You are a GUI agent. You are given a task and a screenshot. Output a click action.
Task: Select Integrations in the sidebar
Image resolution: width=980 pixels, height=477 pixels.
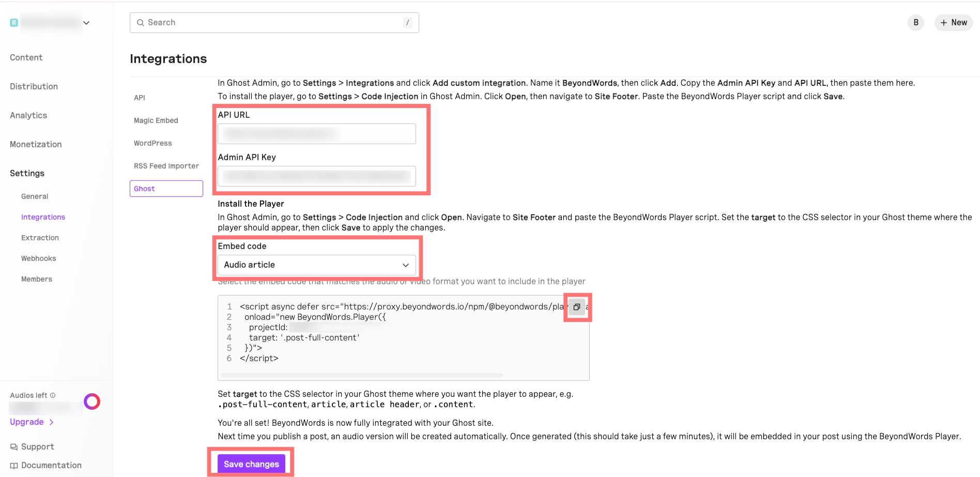point(43,217)
